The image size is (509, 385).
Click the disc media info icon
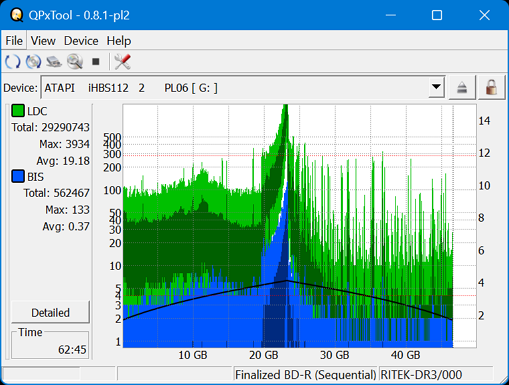(x=33, y=62)
